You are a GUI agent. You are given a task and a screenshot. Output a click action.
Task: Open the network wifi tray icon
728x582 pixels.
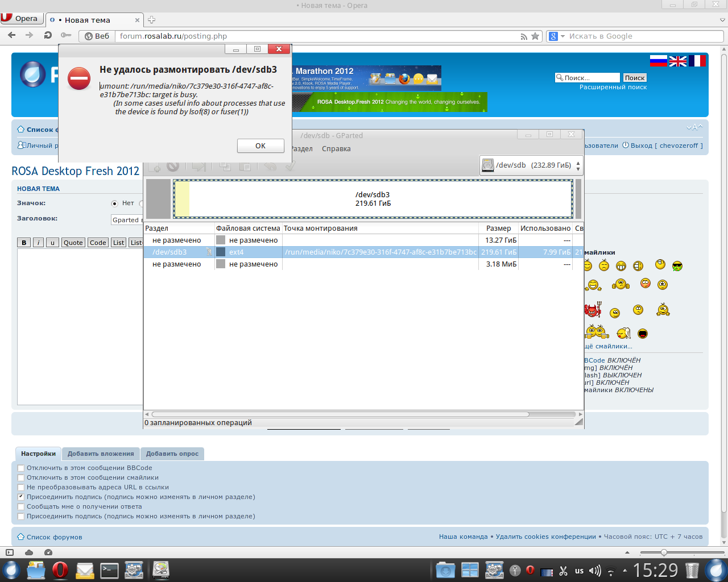(x=611, y=571)
